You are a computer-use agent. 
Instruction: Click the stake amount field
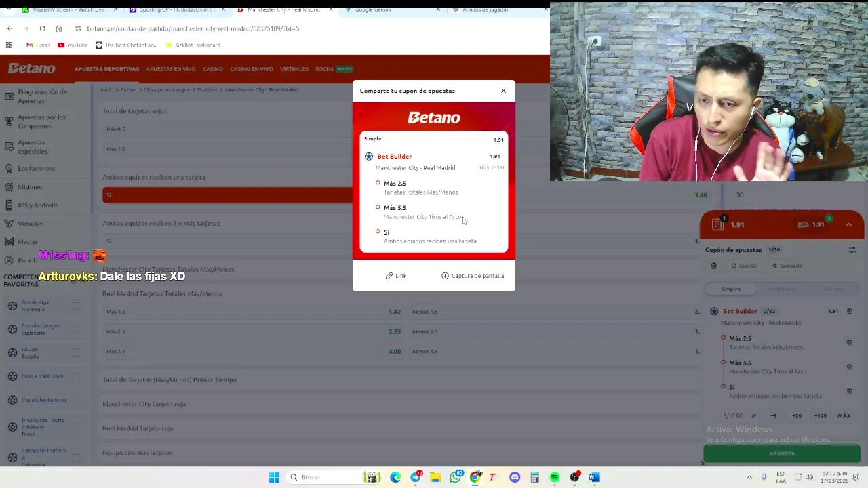pyautogui.click(x=738, y=415)
